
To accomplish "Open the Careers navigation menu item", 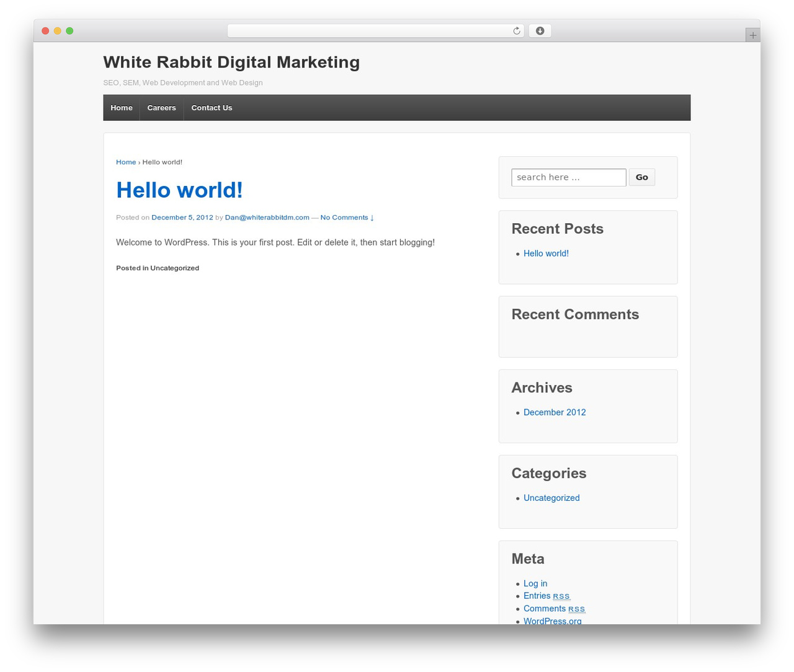I will (x=162, y=108).
